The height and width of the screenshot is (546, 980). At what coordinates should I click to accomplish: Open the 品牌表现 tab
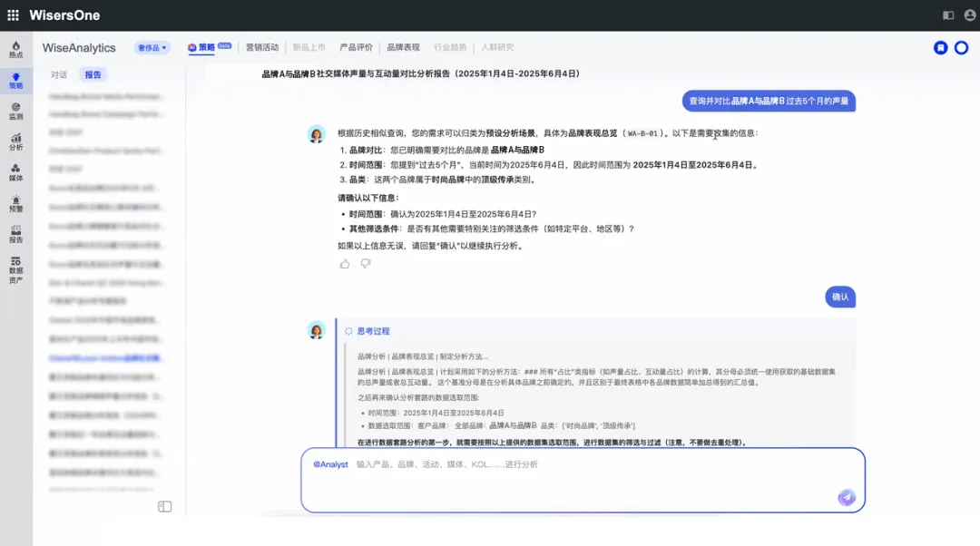click(x=403, y=47)
